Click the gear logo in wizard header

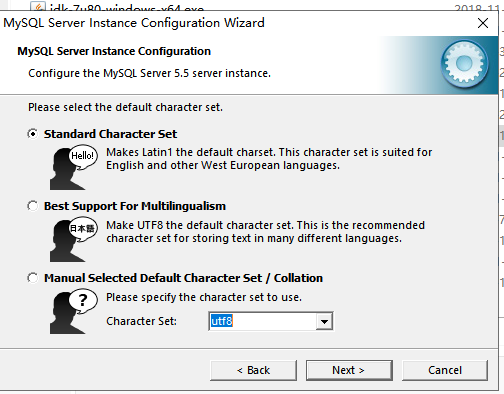[x=465, y=63]
